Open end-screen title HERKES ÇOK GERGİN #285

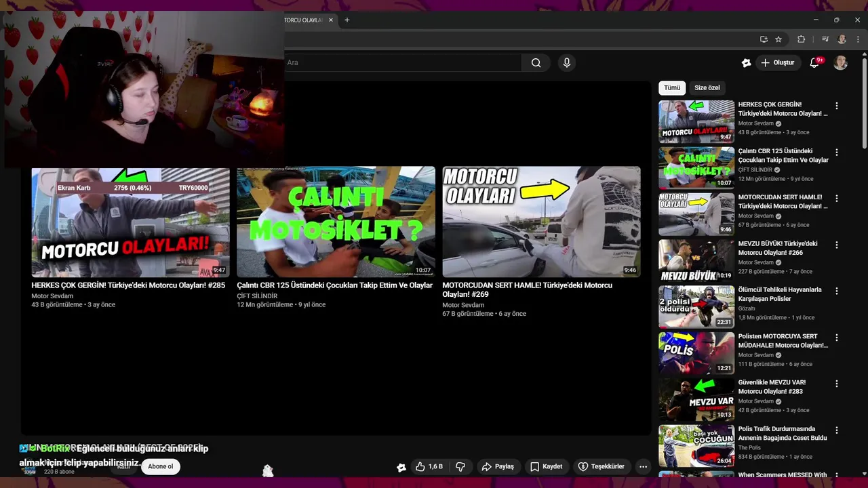click(128, 285)
